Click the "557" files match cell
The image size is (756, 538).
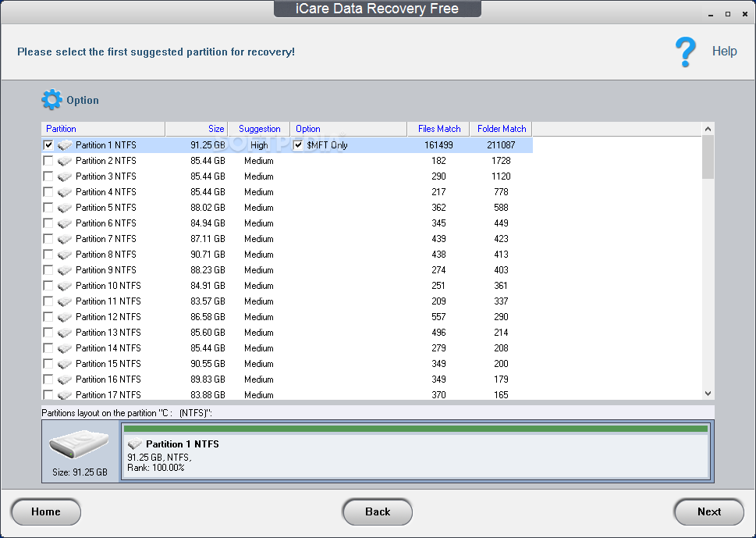[438, 317]
